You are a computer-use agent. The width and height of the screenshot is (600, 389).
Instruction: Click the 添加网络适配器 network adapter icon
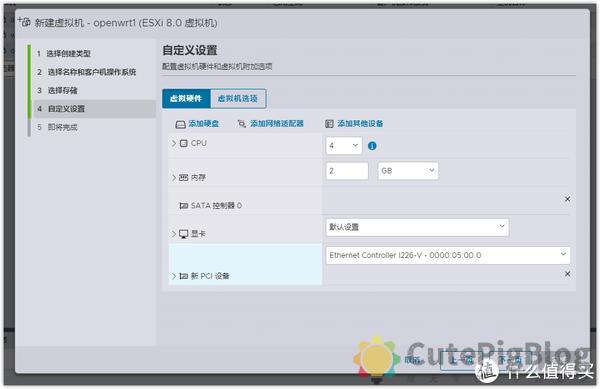click(x=242, y=124)
